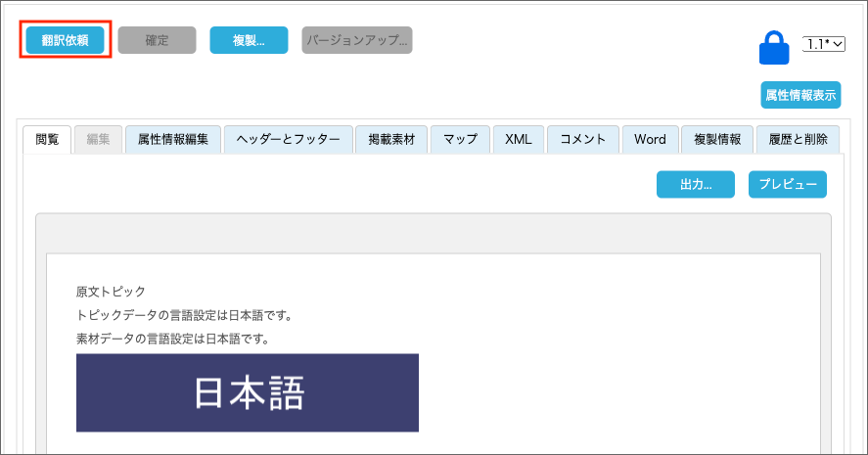The image size is (868, 455).
Task: Open the コメント tab
Action: pyautogui.click(x=583, y=140)
